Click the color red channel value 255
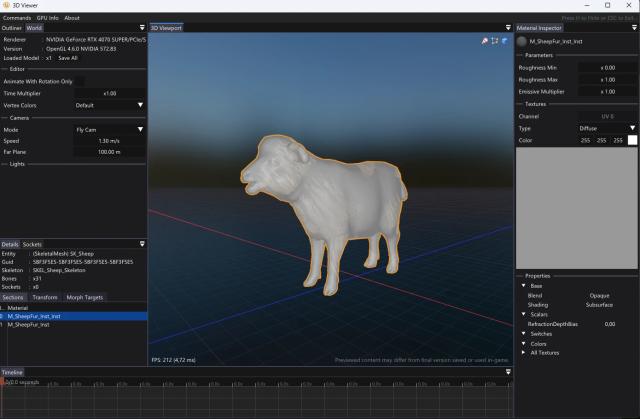 click(585, 140)
